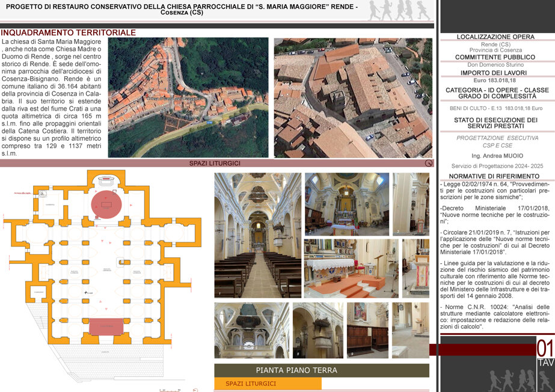Select the nave interior photo with pews
Image resolution: width=555 pixels, height=392 pixels.
coord(258,235)
